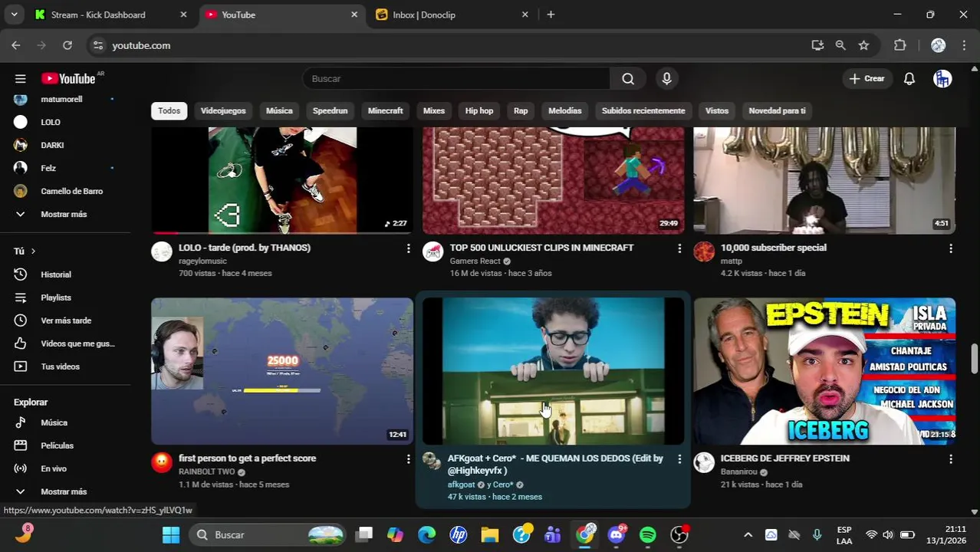Select the Mixes filter chip
Image resolution: width=980 pixels, height=552 pixels.
434,110
